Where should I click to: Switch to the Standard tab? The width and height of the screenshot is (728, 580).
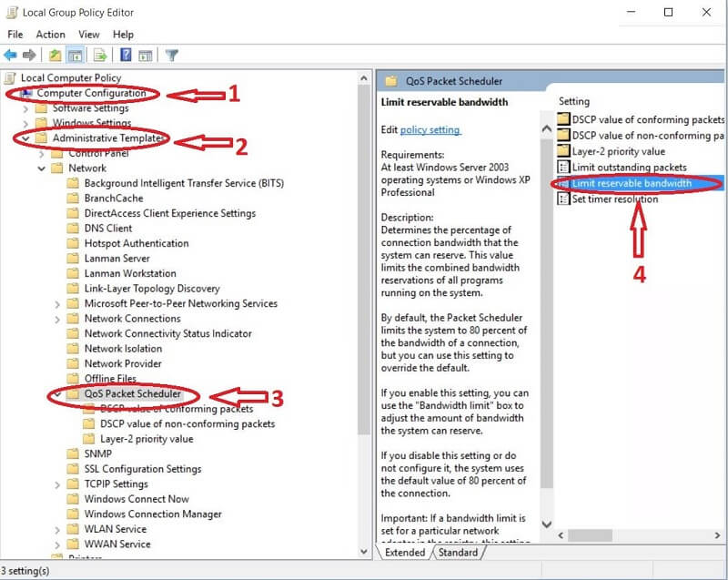point(458,553)
